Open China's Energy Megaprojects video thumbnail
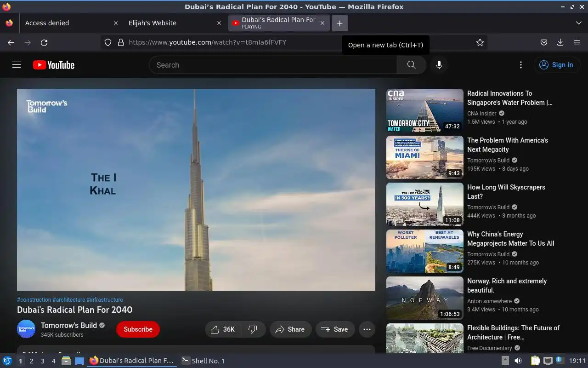This screenshot has width=588, height=368. tap(425, 251)
